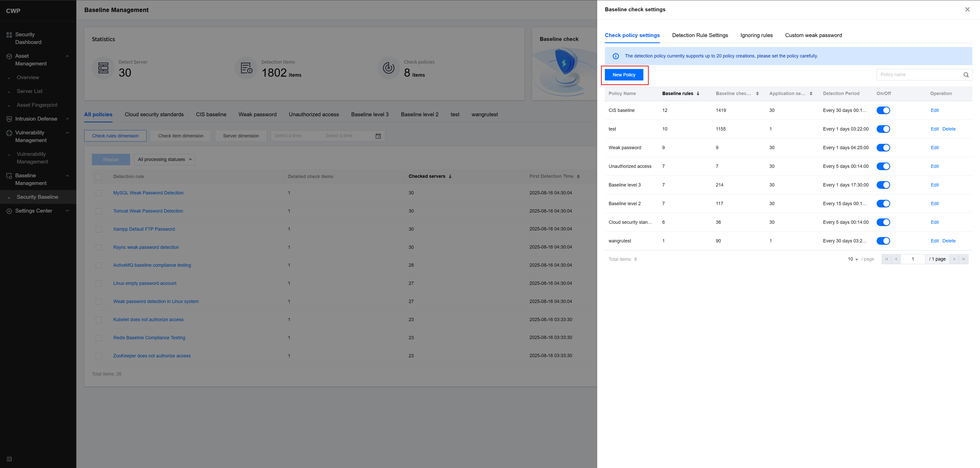Go to previous page of policies

(896, 259)
